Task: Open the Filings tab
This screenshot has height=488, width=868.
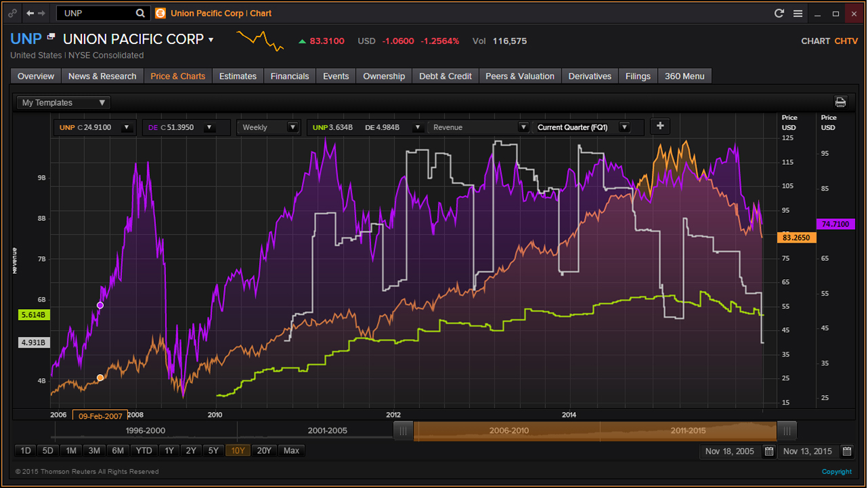Action: click(638, 76)
